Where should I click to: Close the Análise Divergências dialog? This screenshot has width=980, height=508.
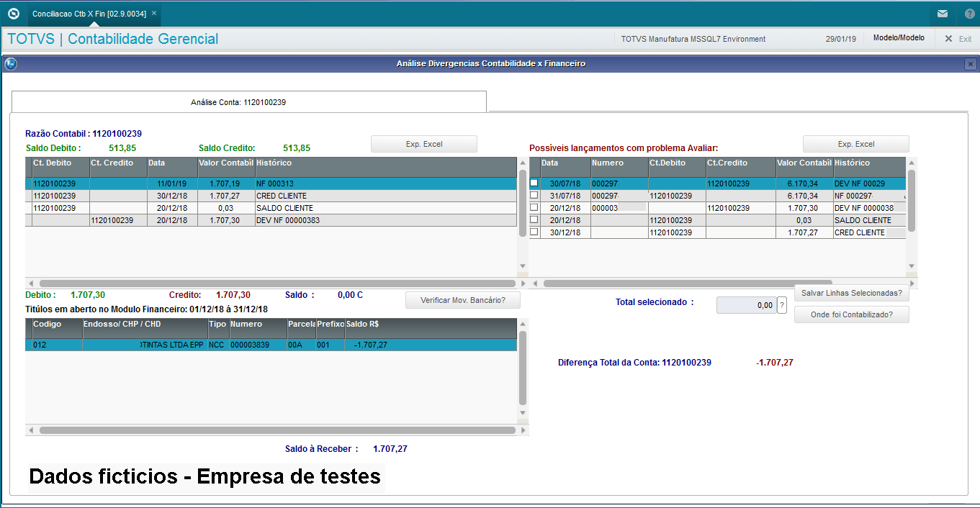click(970, 64)
